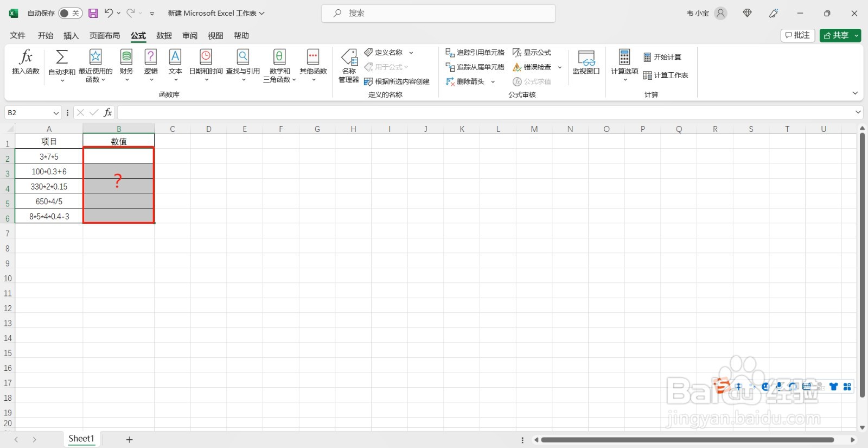Viewport: 868px width, 448px height.
Task: Click Define Name (定义名称)
Action: click(x=384, y=53)
